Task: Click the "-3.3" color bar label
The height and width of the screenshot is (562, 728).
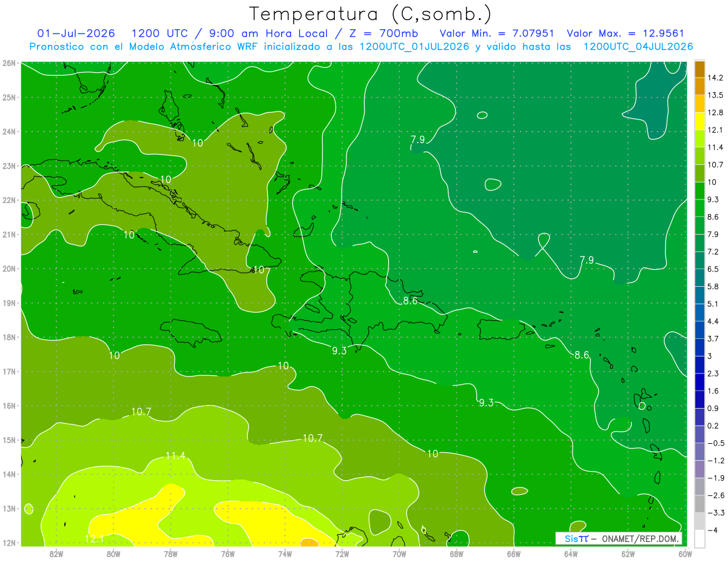Action: coord(716,513)
